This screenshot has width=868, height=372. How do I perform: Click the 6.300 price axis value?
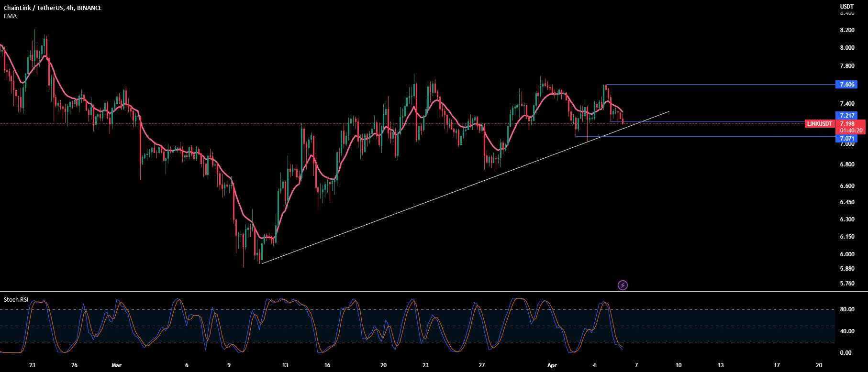point(847,219)
